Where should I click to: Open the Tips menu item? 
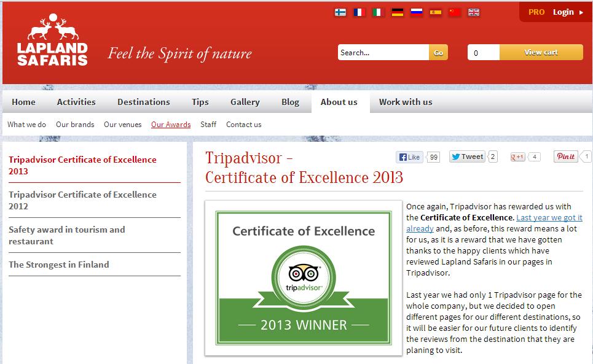[200, 102]
